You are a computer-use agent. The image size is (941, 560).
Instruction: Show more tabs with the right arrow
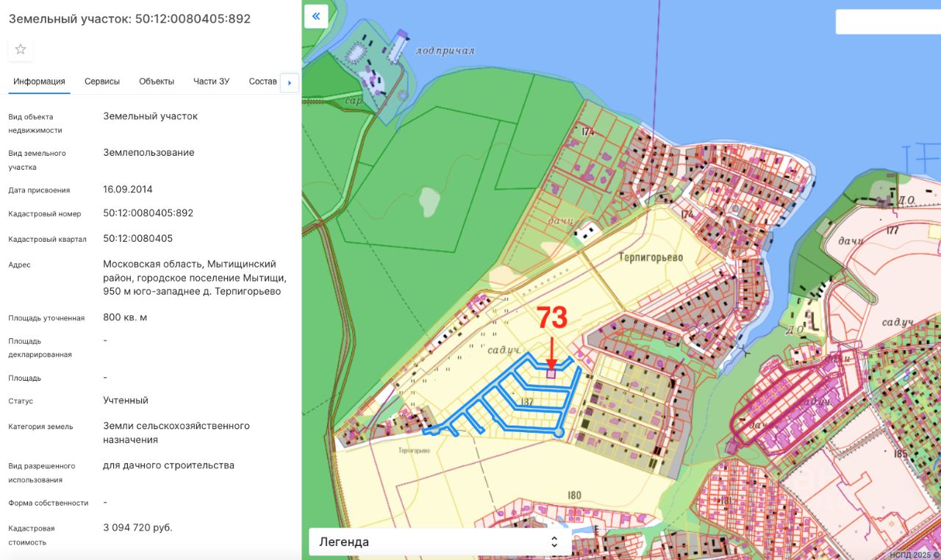coord(290,83)
